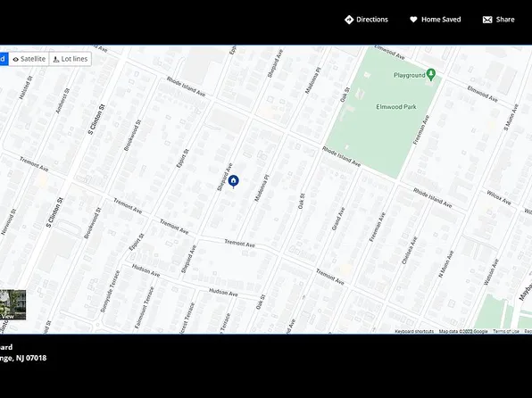
Task: Click the Grand Ave street label
Action: tap(338, 219)
